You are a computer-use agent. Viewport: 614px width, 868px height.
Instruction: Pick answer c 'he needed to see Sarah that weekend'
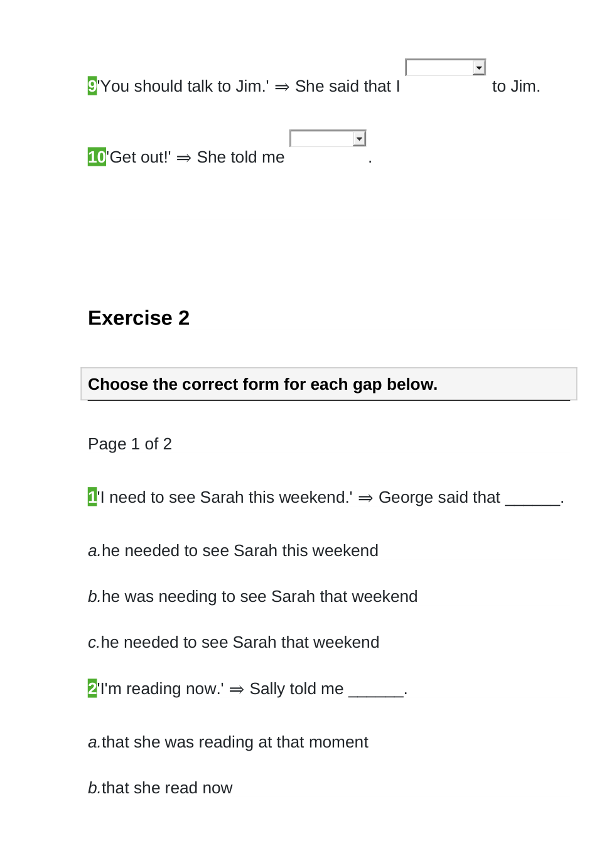[x=239, y=642]
